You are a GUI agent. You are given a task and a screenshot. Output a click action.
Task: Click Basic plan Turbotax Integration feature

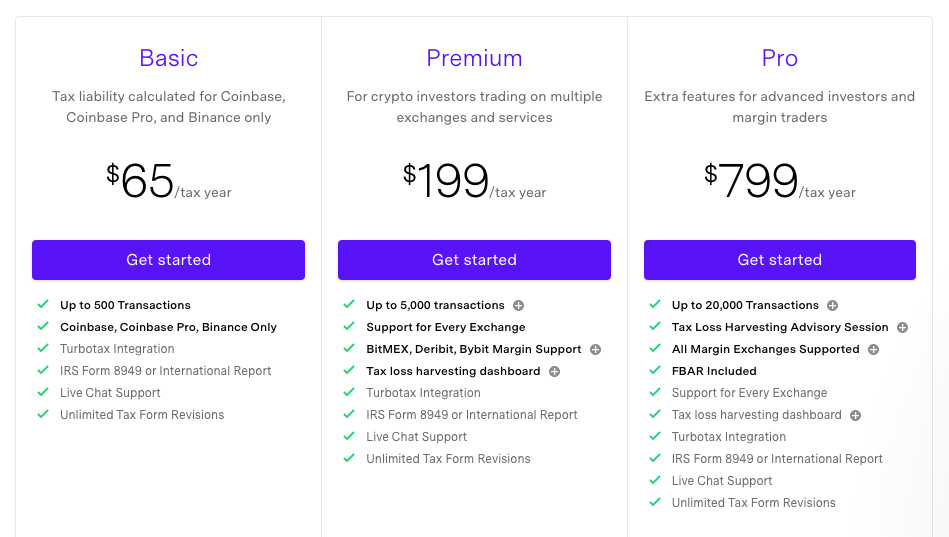(117, 349)
